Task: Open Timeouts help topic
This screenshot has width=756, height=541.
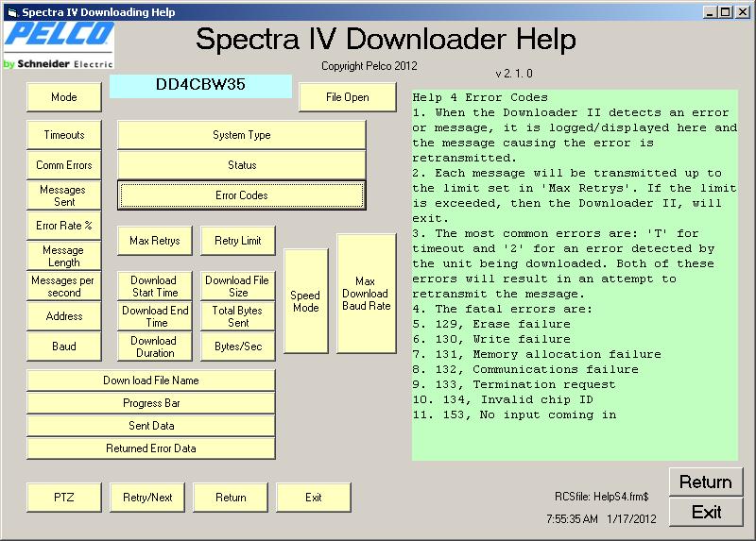Action: tap(64, 135)
